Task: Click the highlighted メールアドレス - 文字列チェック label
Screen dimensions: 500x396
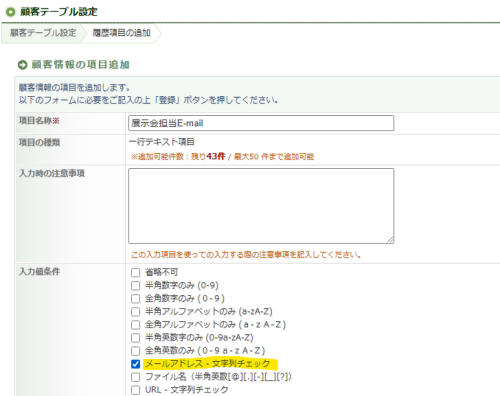Action: [x=208, y=363]
